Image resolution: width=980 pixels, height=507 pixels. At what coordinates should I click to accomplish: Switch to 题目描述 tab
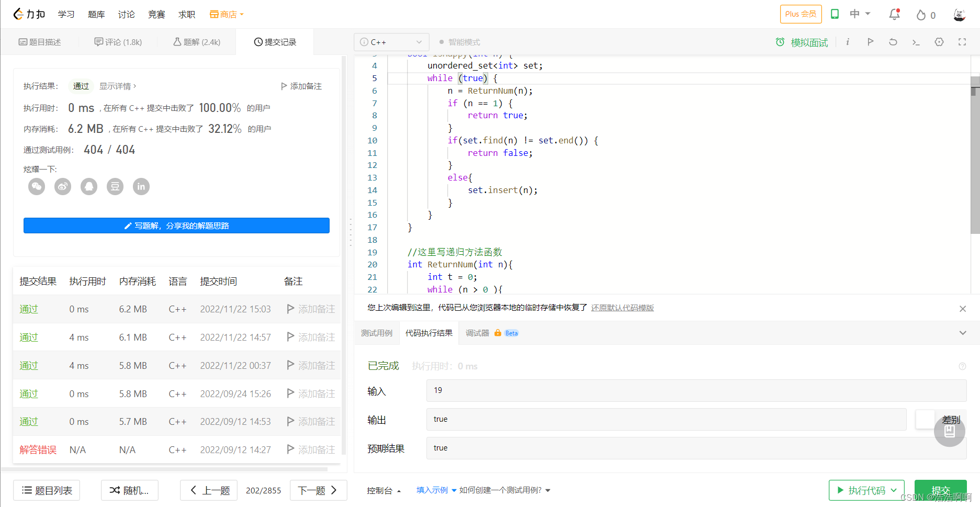[x=40, y=42]
